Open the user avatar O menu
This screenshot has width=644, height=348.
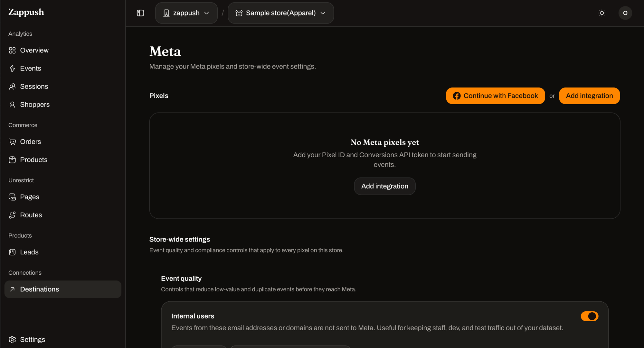pos(625,13)
